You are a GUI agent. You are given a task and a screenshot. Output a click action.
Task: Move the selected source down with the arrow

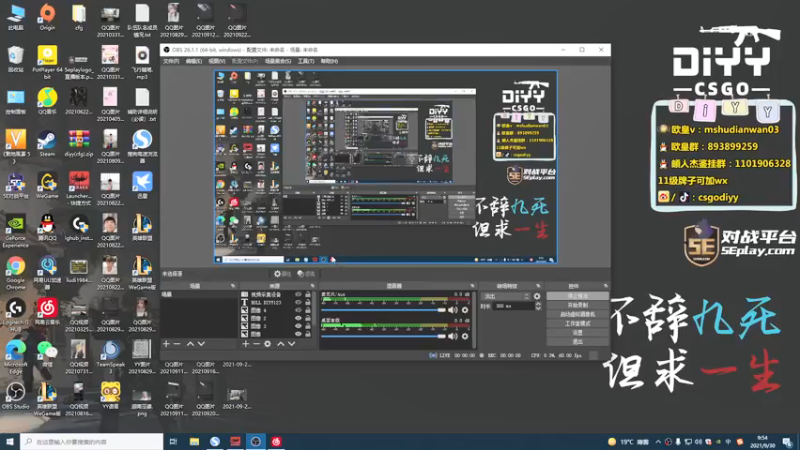coord(291,344)
